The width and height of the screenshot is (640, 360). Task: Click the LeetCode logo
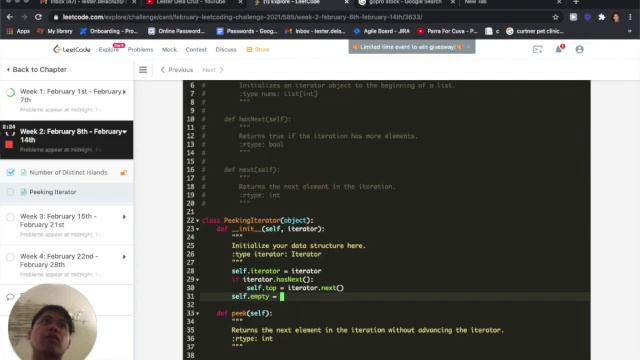[x=71, y=49]
